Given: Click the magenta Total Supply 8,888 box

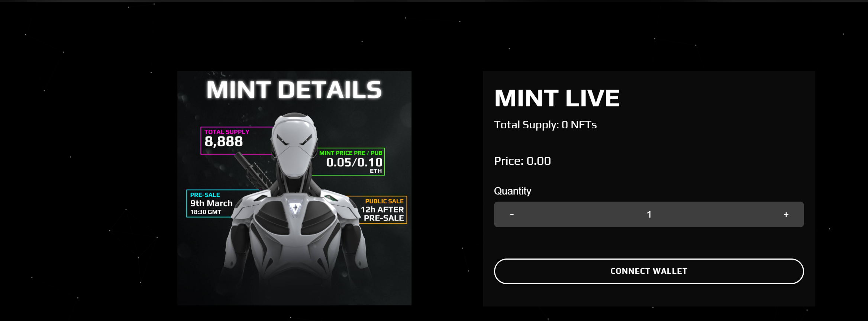Looking at the screenshot, I should pyautogui.click(x=236, y=141).
